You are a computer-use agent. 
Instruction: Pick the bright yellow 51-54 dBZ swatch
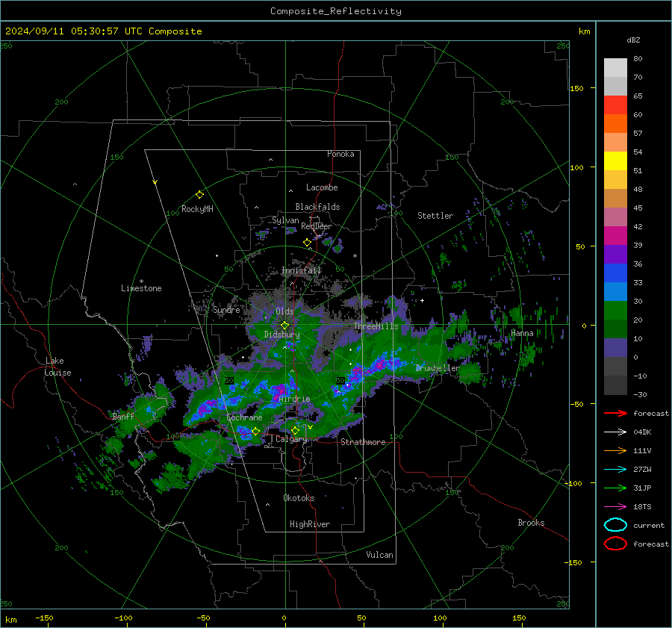point(615,161)
